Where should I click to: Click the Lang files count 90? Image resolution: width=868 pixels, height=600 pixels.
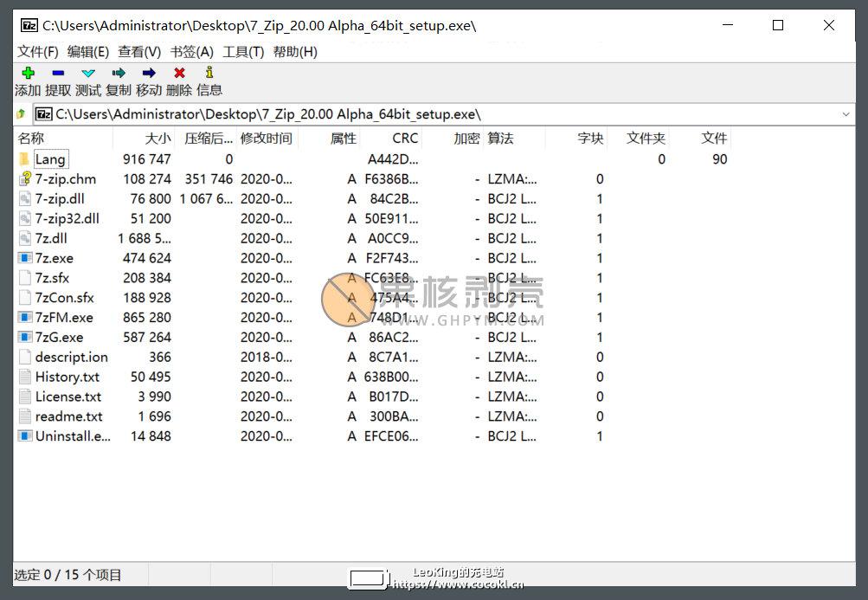click(720, 159)
